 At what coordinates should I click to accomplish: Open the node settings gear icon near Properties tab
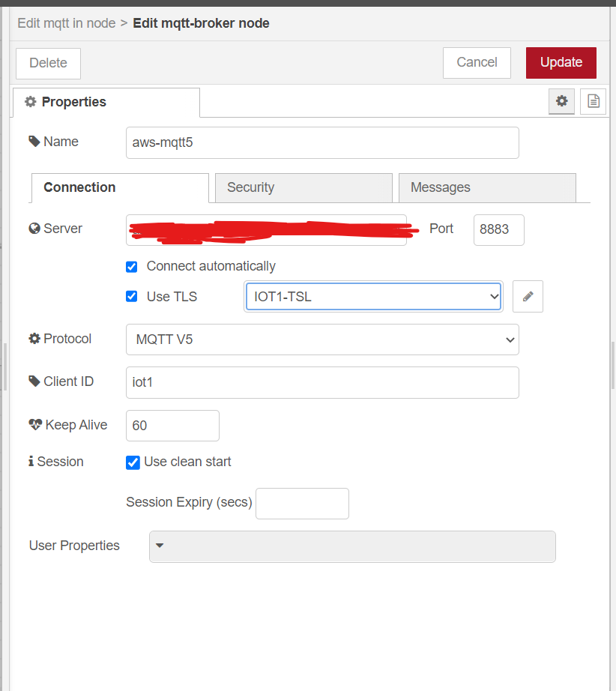point(561,101)
